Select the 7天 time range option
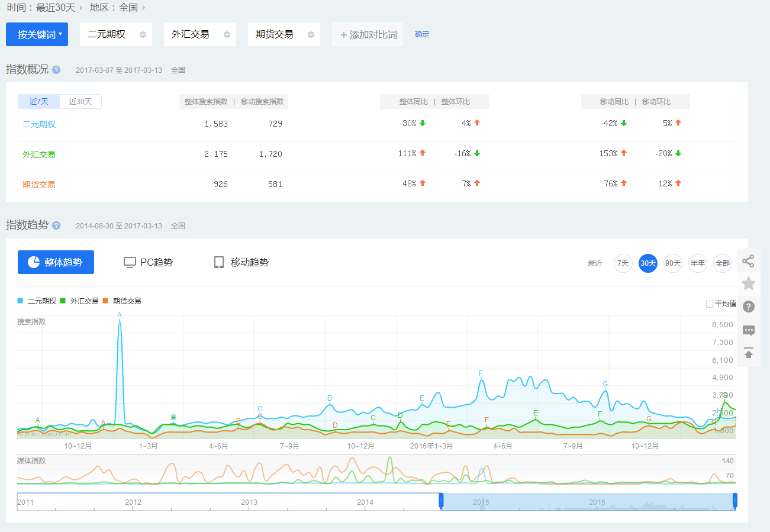770x532 pixels. point(623,263)
